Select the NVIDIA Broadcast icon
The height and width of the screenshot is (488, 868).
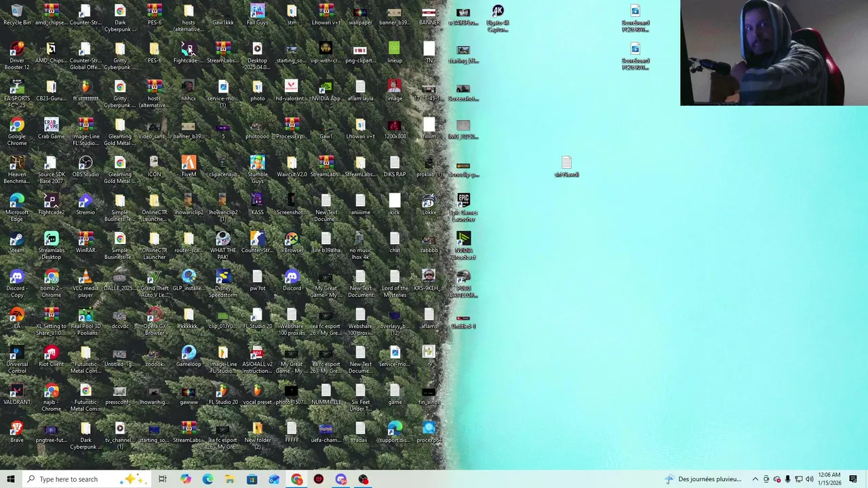(464, 246)
